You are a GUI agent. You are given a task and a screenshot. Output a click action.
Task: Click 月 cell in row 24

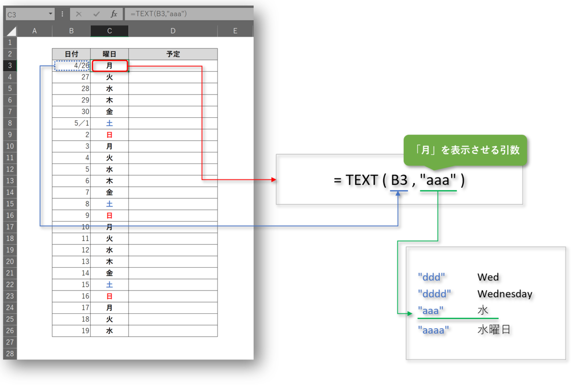pyautogui.click(x=109, y=308)
